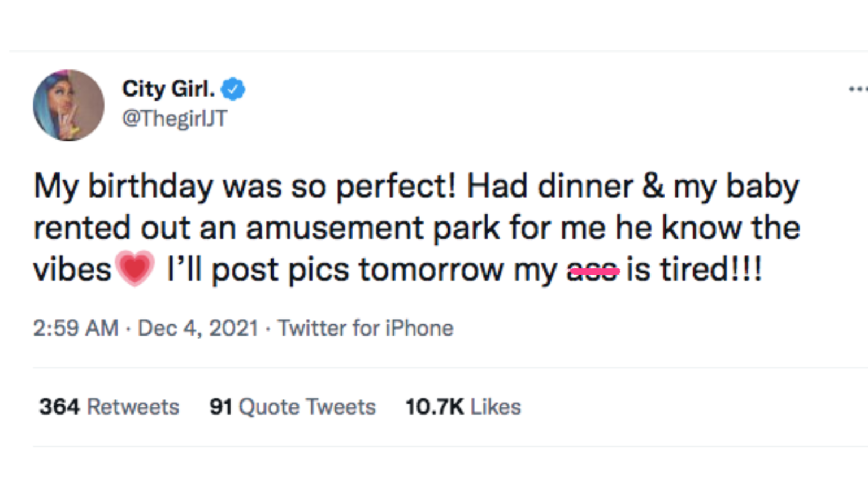Click the struck-through word in the tweet

point(592,269)
